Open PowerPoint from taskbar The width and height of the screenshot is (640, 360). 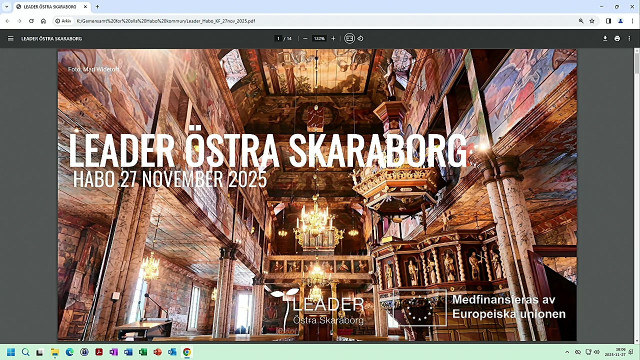158,352
